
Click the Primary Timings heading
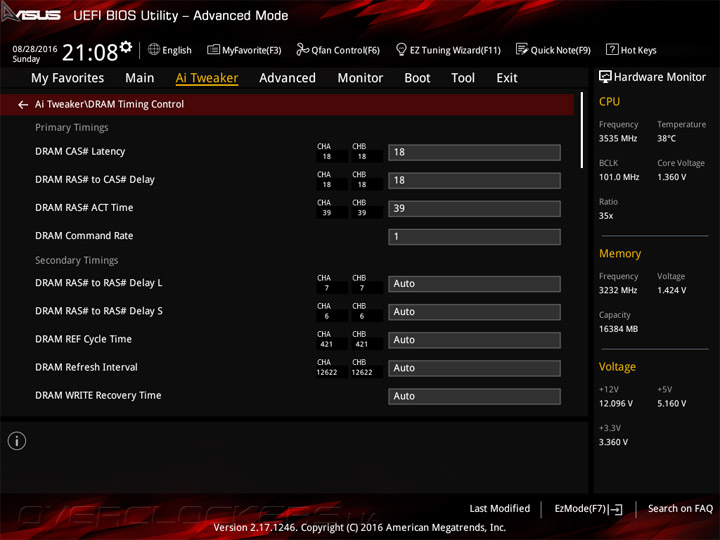coord(72,128)
